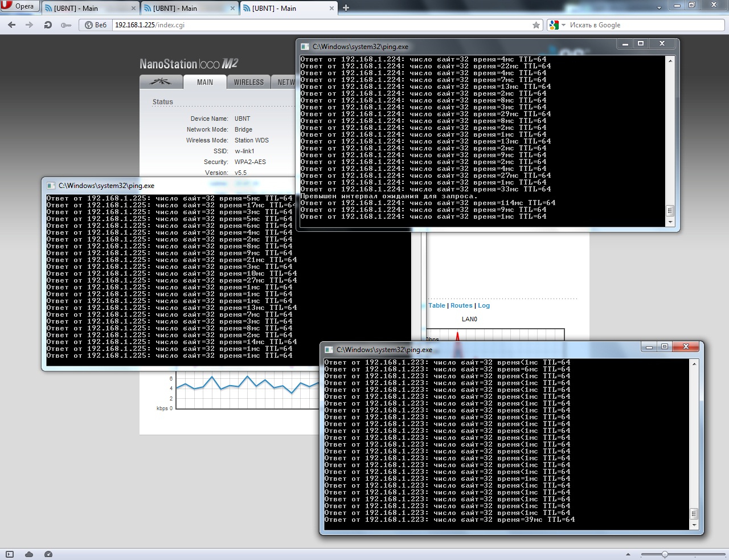Select the Wireless Mode value Station WDS
Screen dimensions: 729x560
[251, 140]
